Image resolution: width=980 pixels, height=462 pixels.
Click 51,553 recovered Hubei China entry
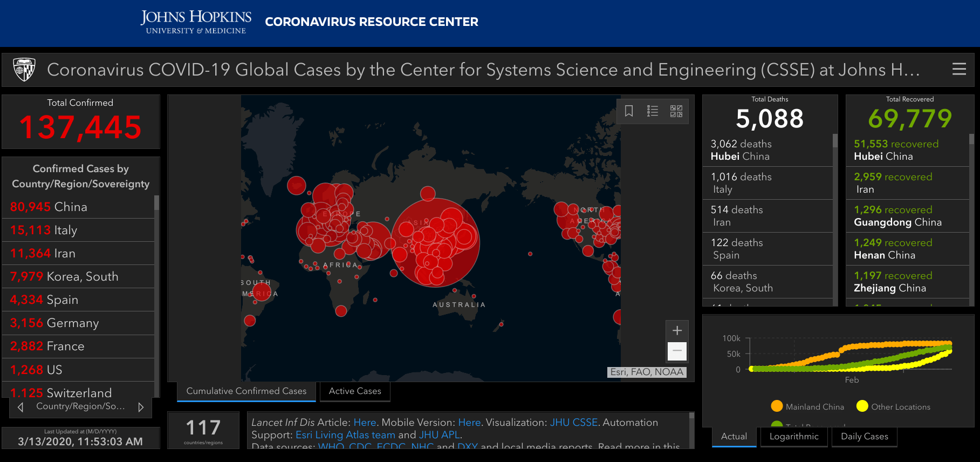[908, 150]
